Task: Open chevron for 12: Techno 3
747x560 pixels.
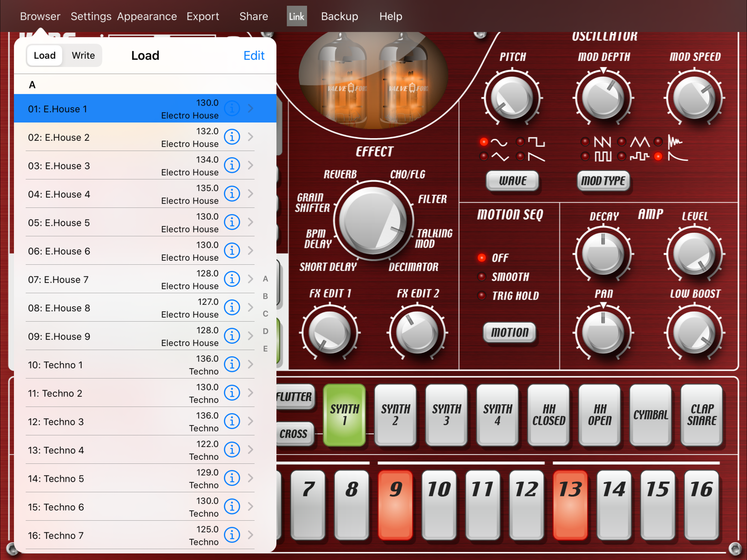Action: tap(250, 421)
